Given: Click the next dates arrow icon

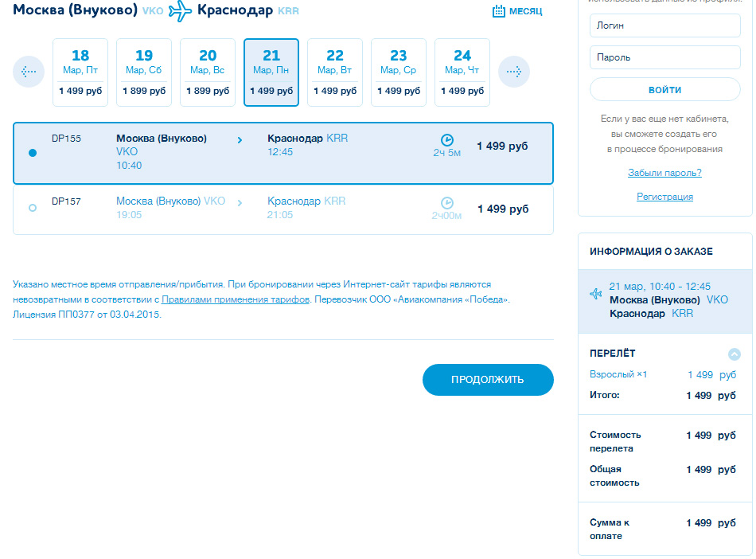Looking at the screenshot, I should pos(514,72).
